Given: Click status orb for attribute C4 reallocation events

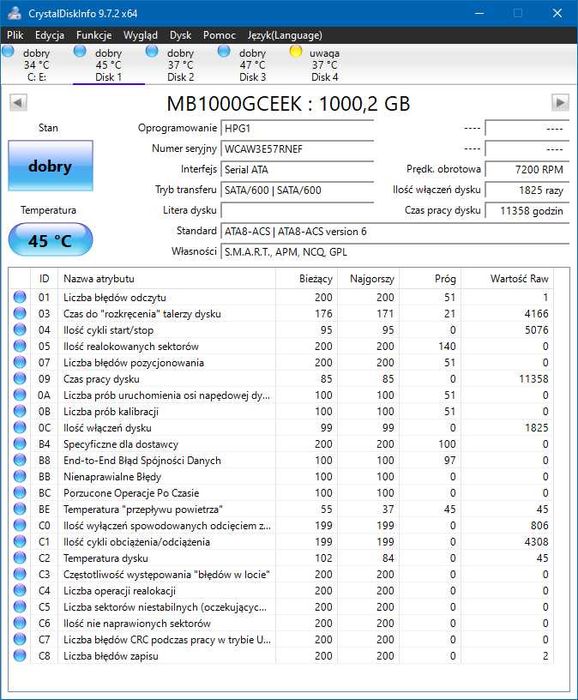Looking at the screenshot, I should pos(20,591).
